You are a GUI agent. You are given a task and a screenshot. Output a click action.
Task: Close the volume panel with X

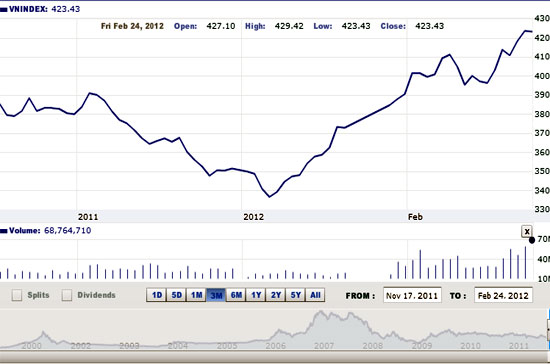(527, 231)
